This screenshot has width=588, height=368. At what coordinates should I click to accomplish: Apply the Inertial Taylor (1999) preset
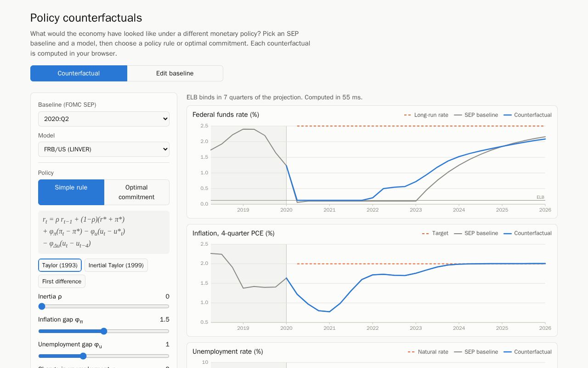116,265
